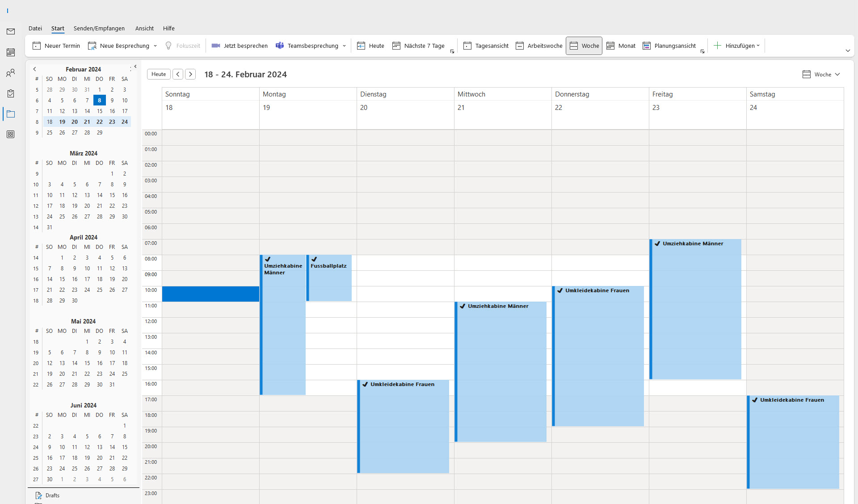This screenshot has width=858, height=504.
Task: Toggle Arbeitswoche work week view
Action: (x=539, y=46)
